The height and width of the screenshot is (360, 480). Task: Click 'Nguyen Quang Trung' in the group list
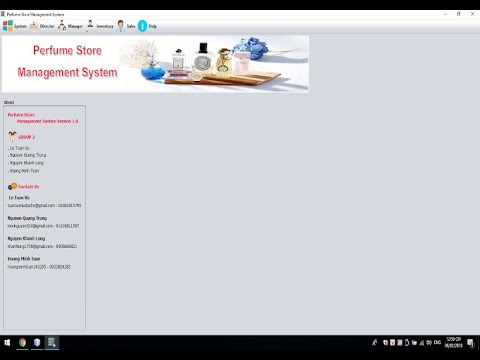click(x=27, y=155)
